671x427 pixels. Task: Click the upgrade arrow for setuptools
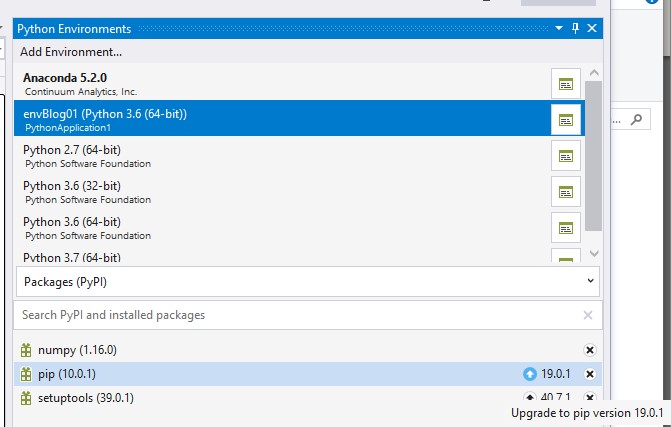pyautogui.click(x=530, y=397)
